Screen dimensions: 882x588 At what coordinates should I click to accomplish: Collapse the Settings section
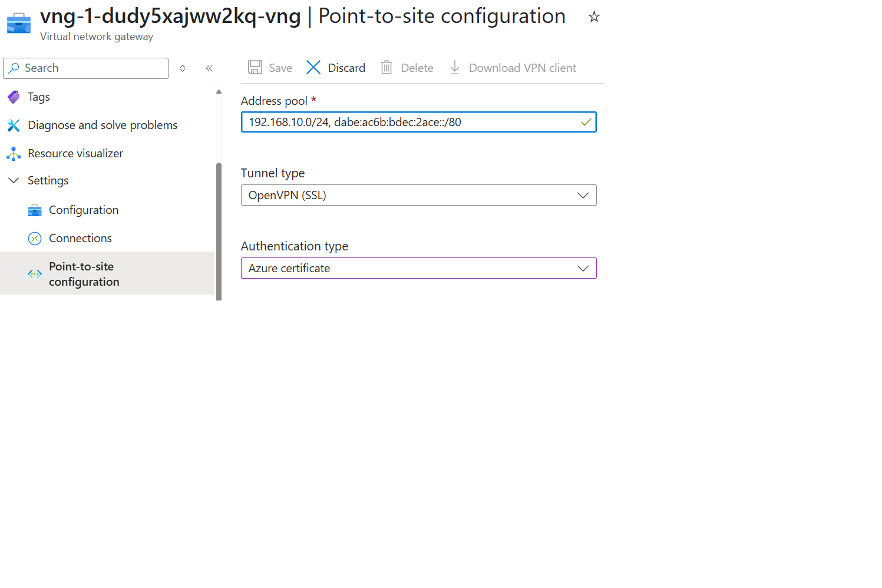(x=14, y=181)
